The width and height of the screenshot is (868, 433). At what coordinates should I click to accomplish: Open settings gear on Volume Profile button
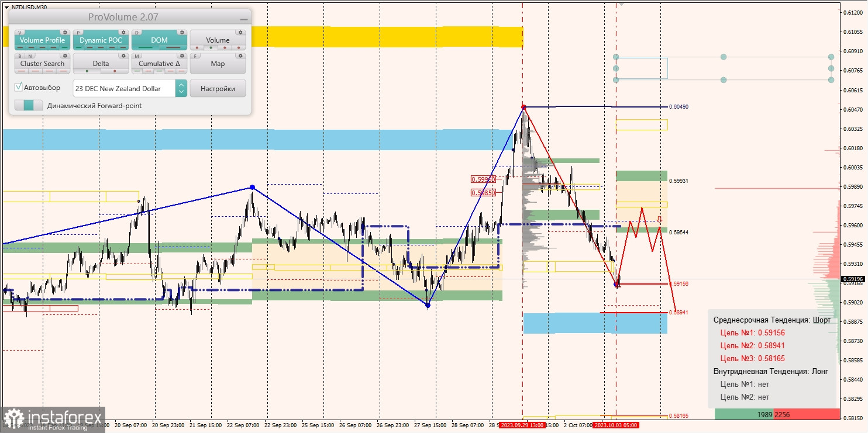coord(65,33)
